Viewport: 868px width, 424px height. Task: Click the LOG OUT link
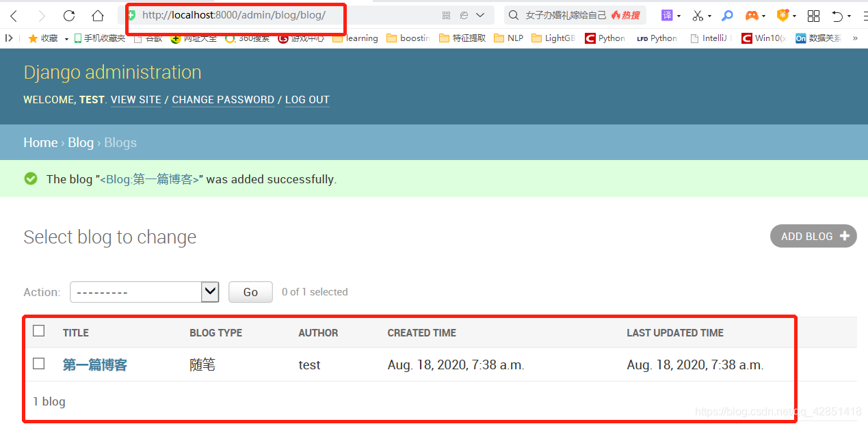tap(307, 100)
